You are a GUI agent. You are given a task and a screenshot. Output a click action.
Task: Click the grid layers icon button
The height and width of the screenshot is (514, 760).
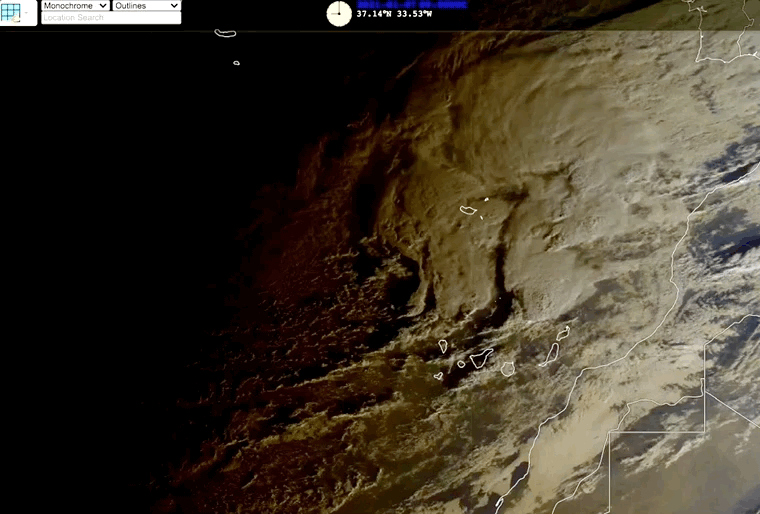(11, 13)
